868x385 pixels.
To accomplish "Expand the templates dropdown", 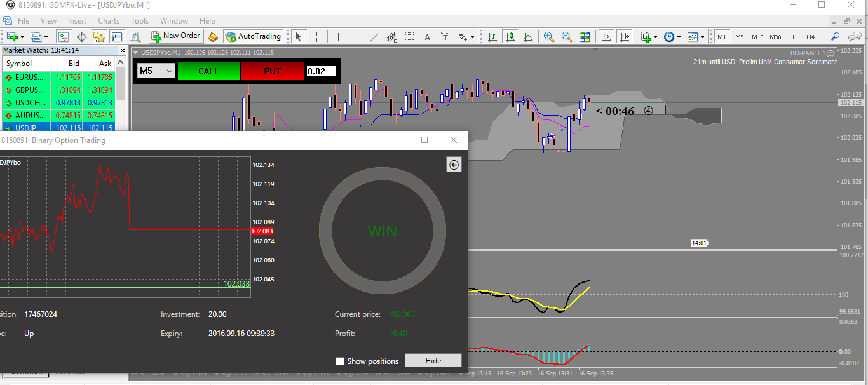I will (702, 37).
